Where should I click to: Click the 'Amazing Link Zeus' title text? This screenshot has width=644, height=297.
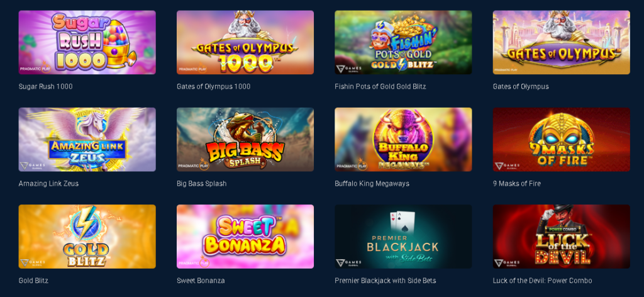48,184
